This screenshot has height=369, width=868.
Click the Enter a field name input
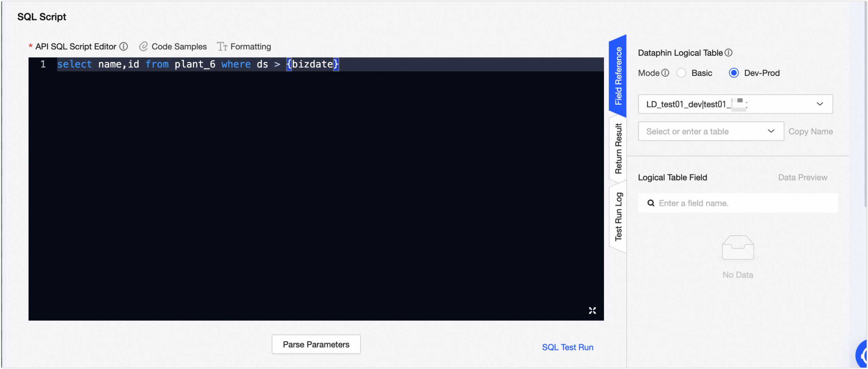pos(743,203)
